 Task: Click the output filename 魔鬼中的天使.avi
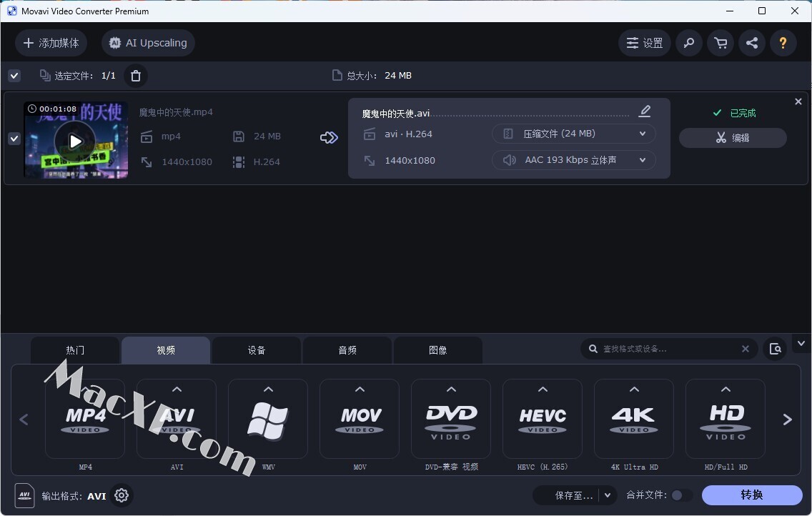click(x=396, y=114)
